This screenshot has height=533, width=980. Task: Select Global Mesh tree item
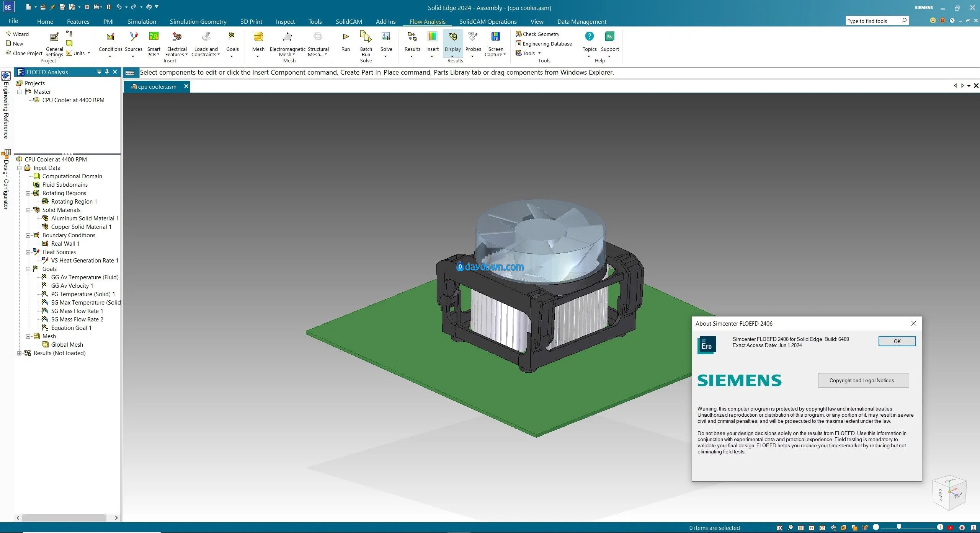tap(62, 345)
